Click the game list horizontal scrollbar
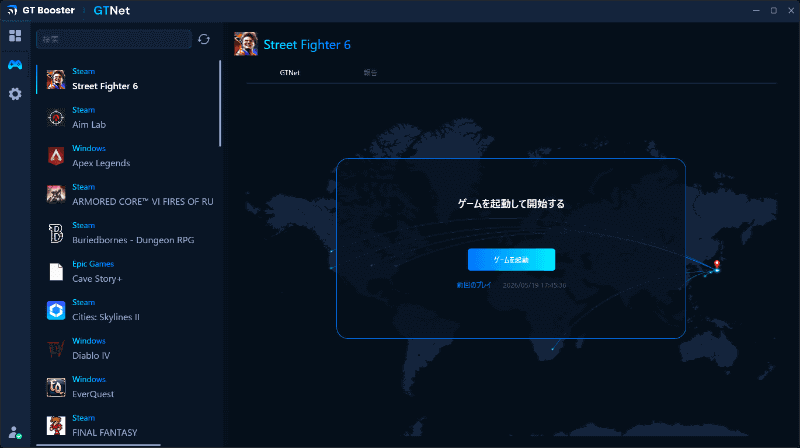 [98, 445]
